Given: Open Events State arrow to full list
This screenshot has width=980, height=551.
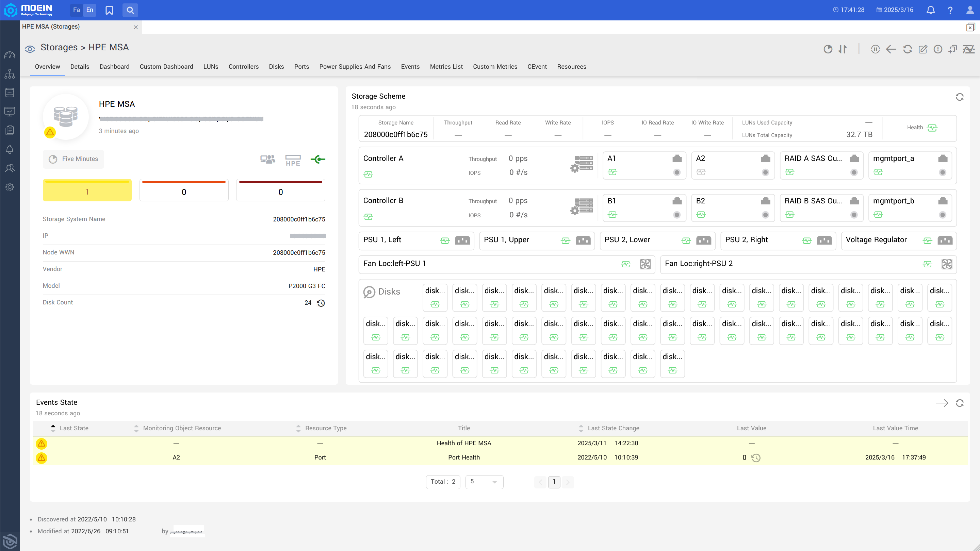Looking at the screenshot, I should (942, 403).
